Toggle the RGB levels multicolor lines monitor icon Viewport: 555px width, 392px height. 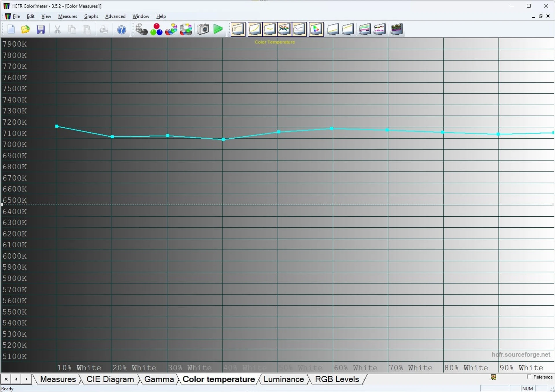point(284,29)
